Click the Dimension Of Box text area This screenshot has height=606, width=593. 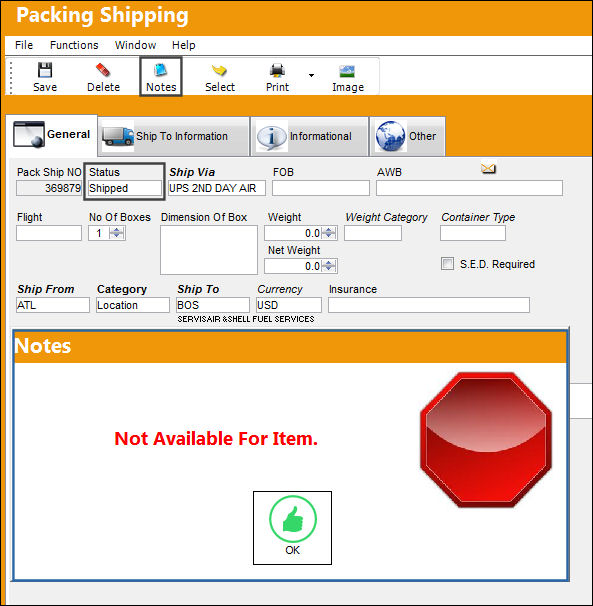tap(209, 250)
